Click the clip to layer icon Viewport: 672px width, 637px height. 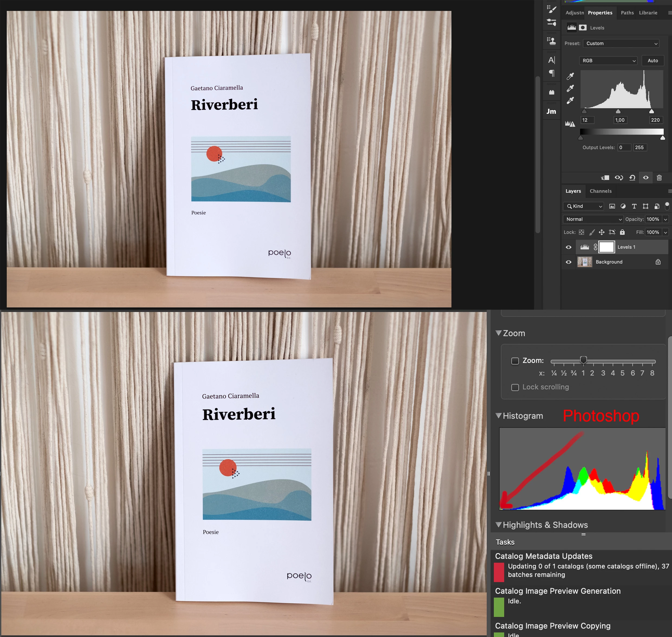coord(605,177)
